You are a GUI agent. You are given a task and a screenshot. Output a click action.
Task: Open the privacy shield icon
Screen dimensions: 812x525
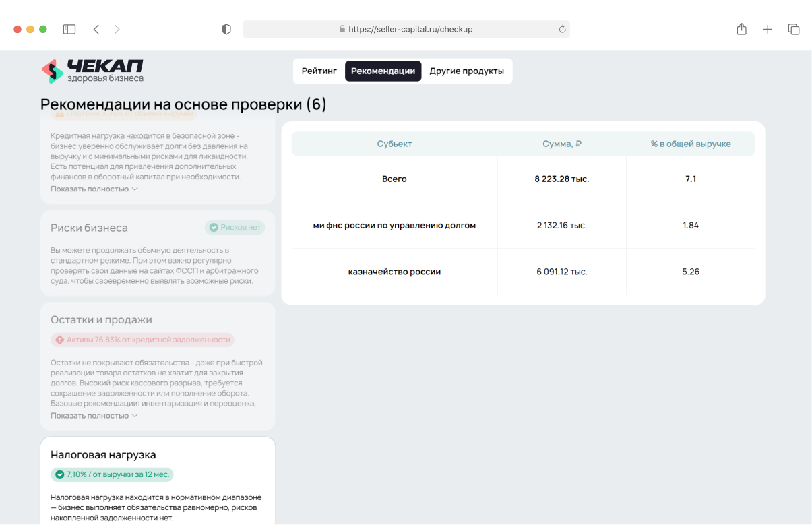pyautogui.click(x=226, y=29)
